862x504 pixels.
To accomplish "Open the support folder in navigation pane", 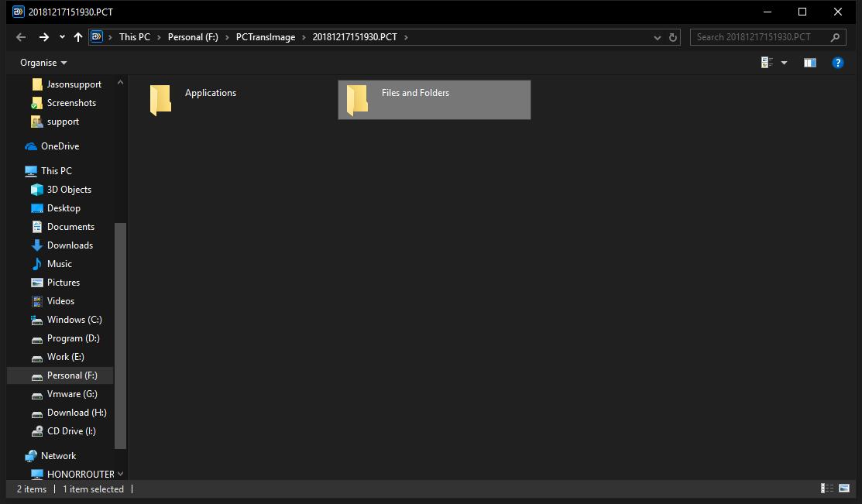I will (x=56, y=122).
